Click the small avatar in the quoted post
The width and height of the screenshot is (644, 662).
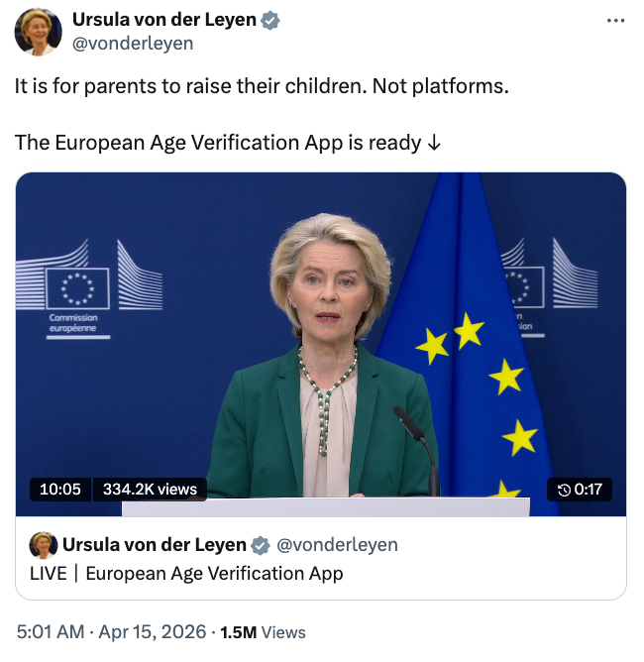pos(43,545)
